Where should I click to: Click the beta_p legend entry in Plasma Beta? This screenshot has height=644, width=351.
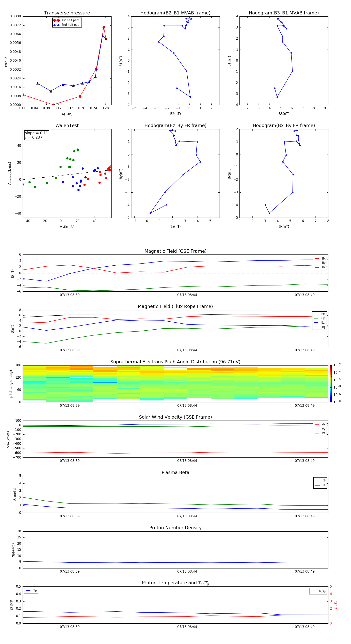[x=320, y=480]
